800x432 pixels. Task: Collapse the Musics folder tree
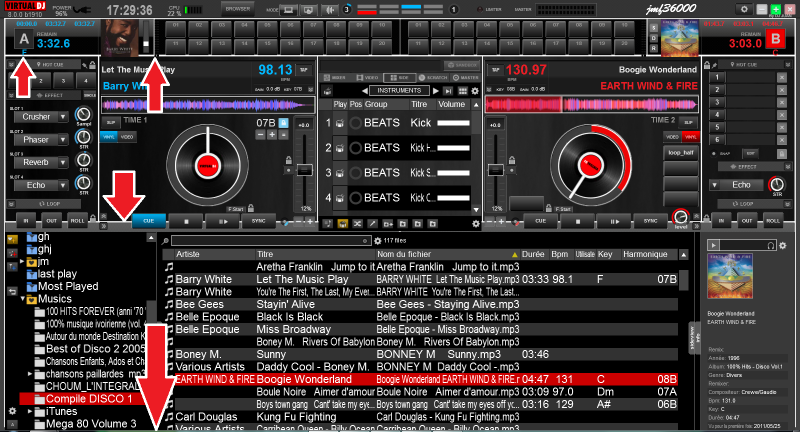click(22, 299)
